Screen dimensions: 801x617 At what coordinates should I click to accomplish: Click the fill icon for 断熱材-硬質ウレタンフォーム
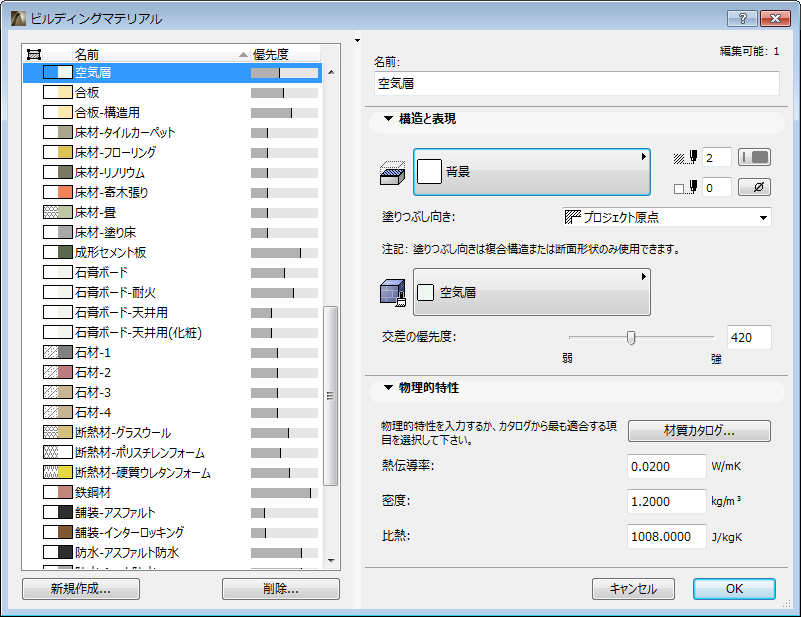click(x=58, y=472)
